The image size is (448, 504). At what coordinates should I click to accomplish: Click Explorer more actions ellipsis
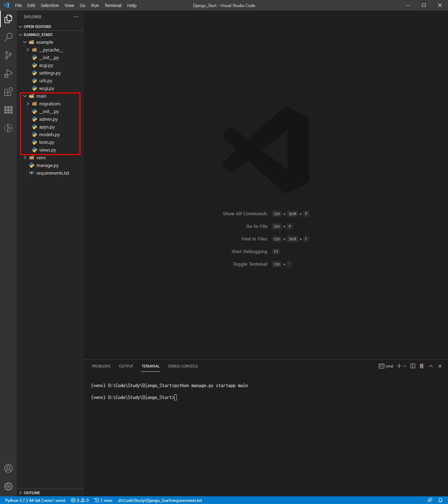coord(76,17)
